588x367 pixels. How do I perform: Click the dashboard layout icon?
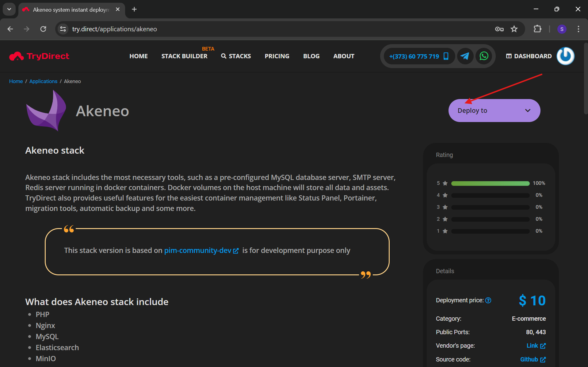[509, 56]
